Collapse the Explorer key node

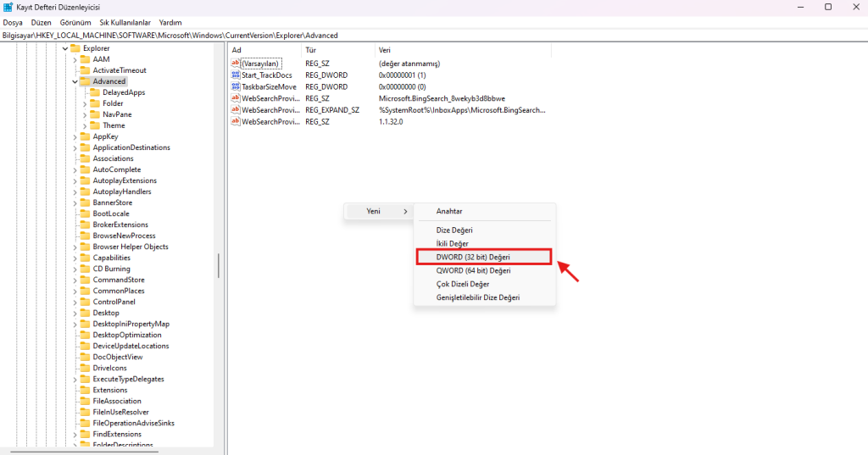click(64, 48)
